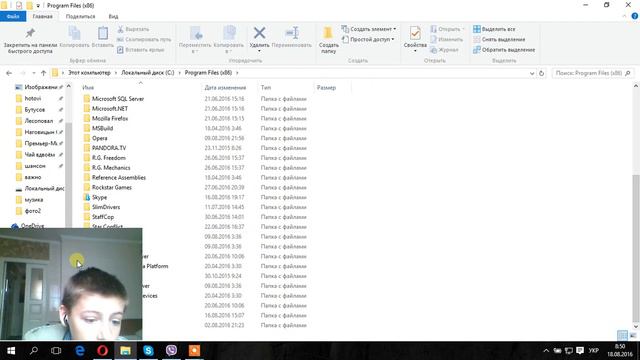This screenshot has height=360, width=640.
Task: Open the quick access toolbar customize arrow
Action: (x=38, y=6)
